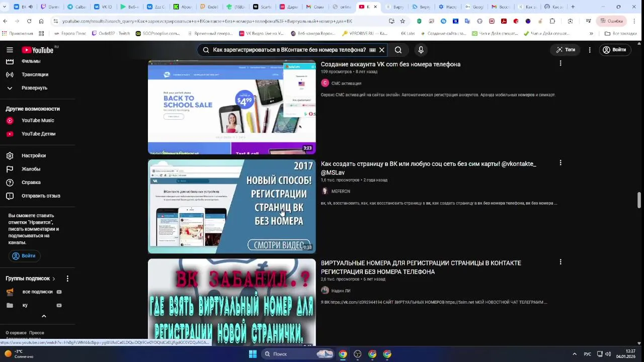Open a new browser tab
Screen dimensions: 644x362
(x=573, y=7)
